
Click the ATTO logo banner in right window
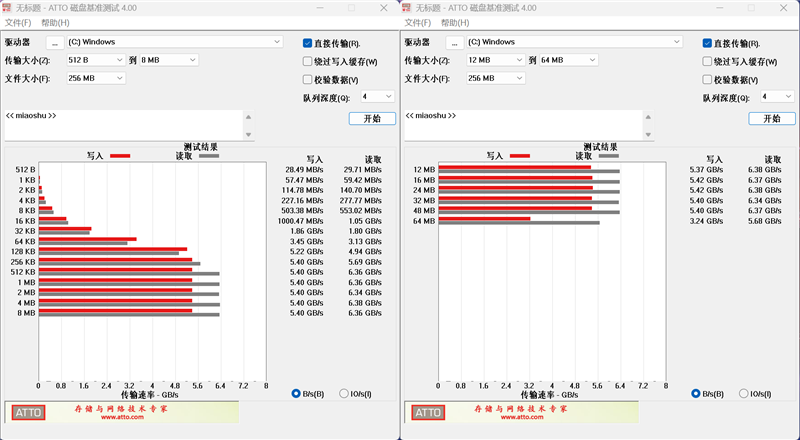428,412
